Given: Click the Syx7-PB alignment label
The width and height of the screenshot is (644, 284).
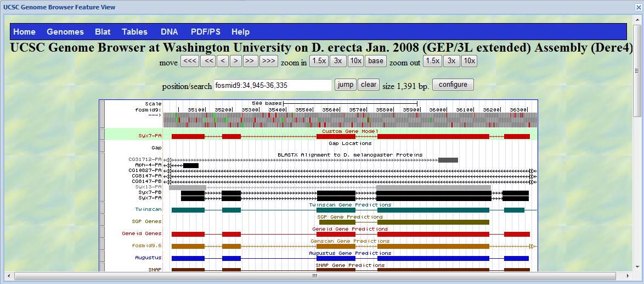Looking at the screenshot, I should tap(150, 192).
